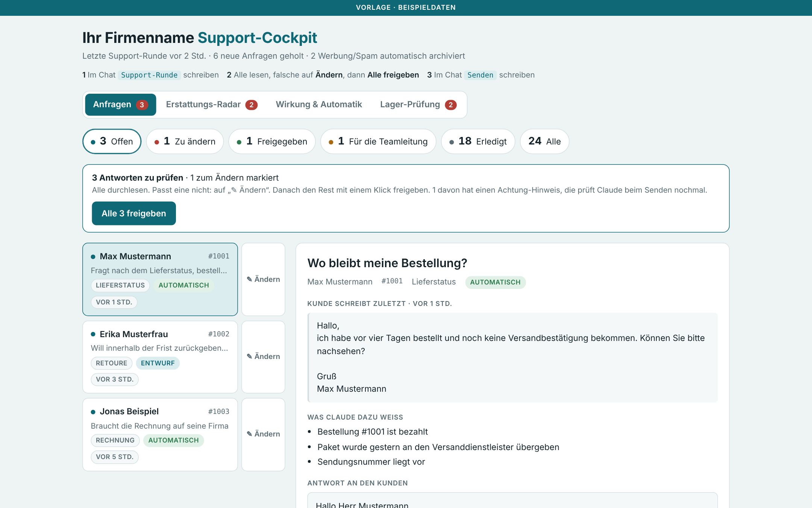
Task: Click the RECHNUNG tag on Jonas's card
Action: pyautogui.click(x=115, y=440)
